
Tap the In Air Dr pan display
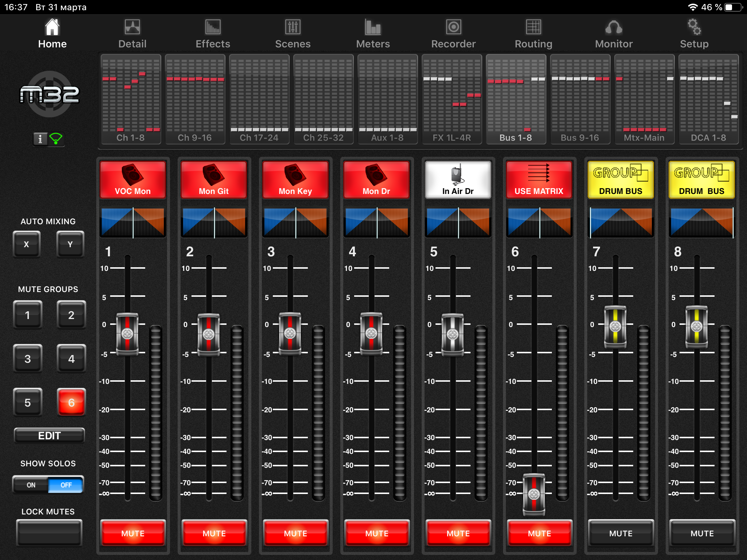(458, 222)
